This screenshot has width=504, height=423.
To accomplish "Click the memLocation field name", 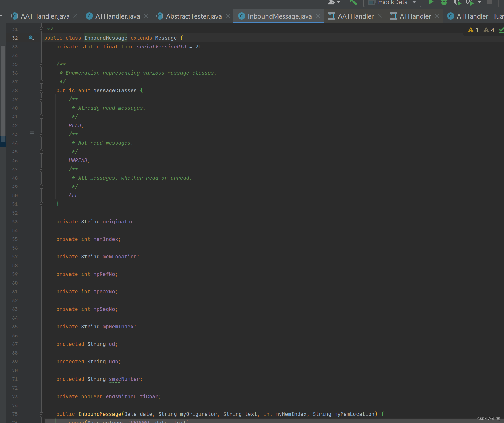I will tap(120, 257).
